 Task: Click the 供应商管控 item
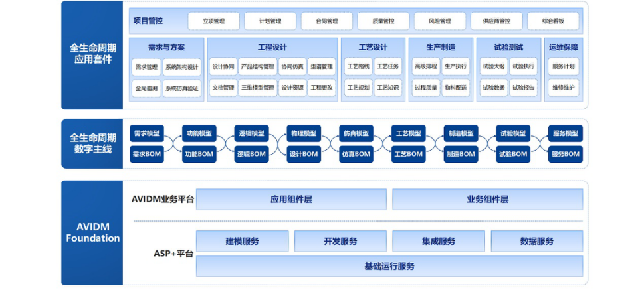(496, 21)
